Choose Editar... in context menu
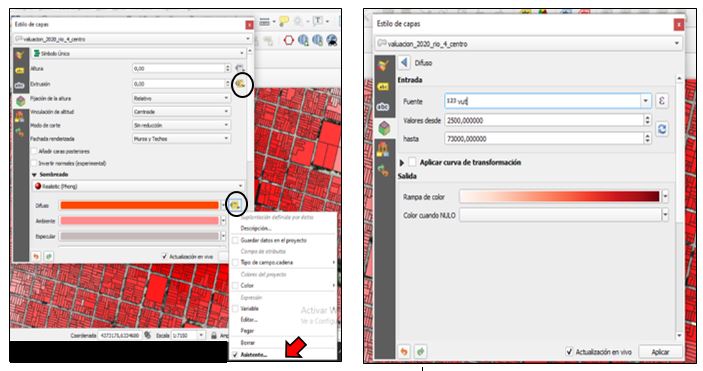Image resolution: width=703 pixels, height=371 pixels. (x=249, y=319)
